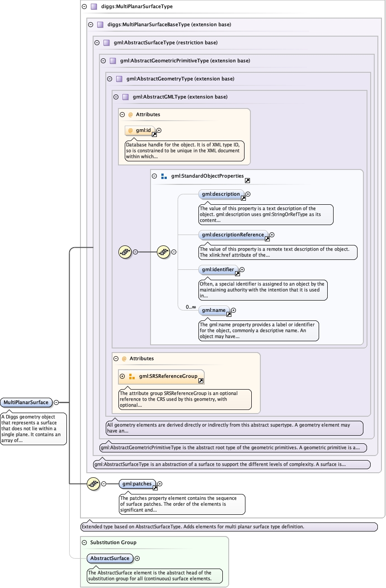
Task: Click the gml:identifier element node
Action: (218, 269)
